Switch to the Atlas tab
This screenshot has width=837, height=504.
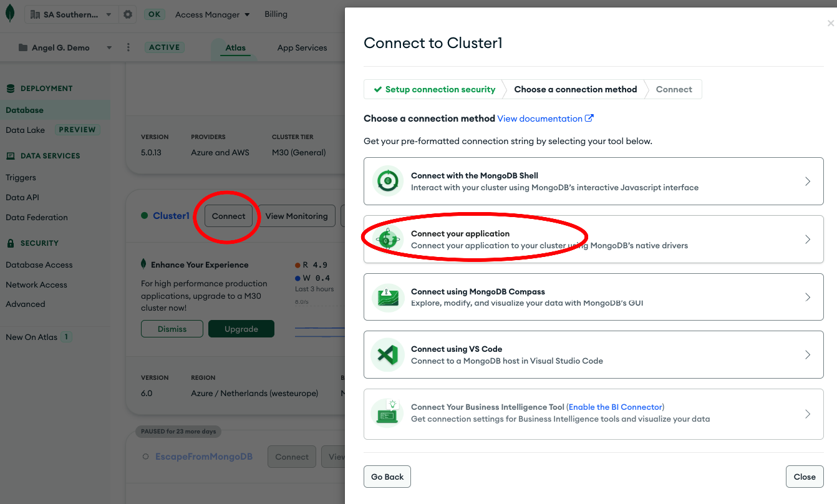click(x=236, y=48)
